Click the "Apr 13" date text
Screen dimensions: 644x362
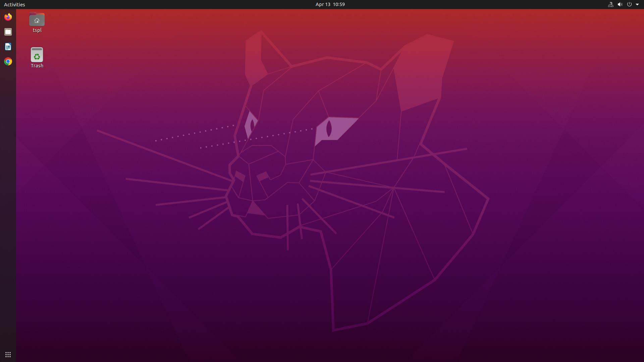[x=323, y=4]
